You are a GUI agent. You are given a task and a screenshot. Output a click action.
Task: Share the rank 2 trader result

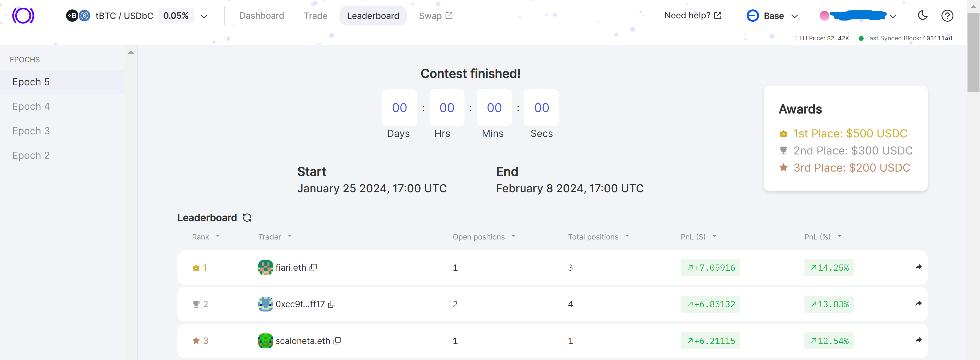[918, 304]
